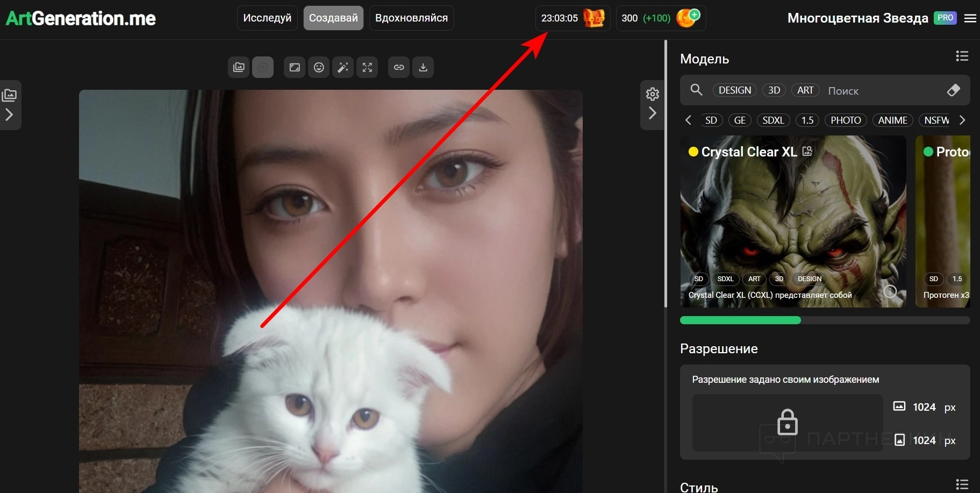The image size is (980, 493).
Task: Expand the left gallery panel chevron
Action: tap(9, 115)
